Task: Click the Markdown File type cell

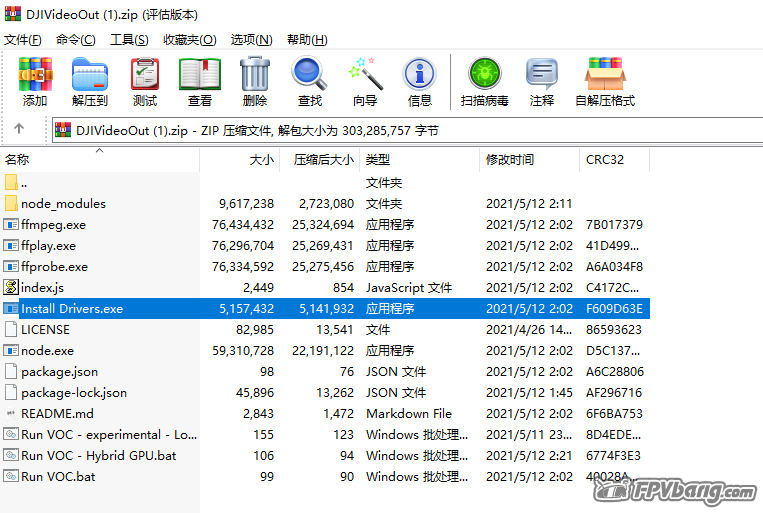Action: [x=409, y=413]
